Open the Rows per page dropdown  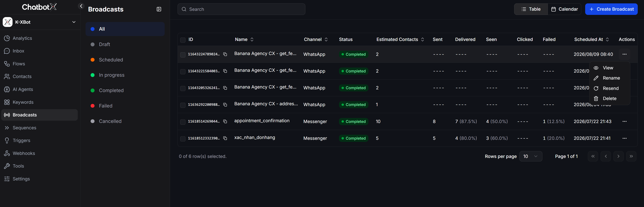point(531,156)
